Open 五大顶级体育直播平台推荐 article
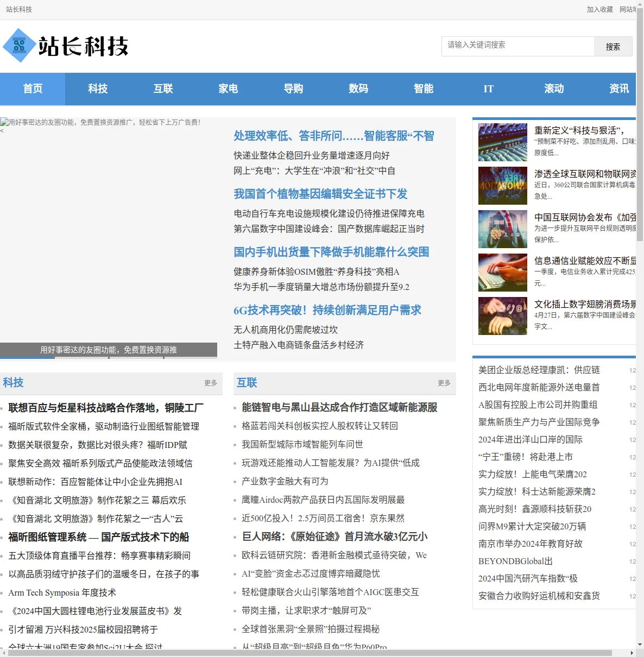644x657 pixels. (x=99, y=555)
